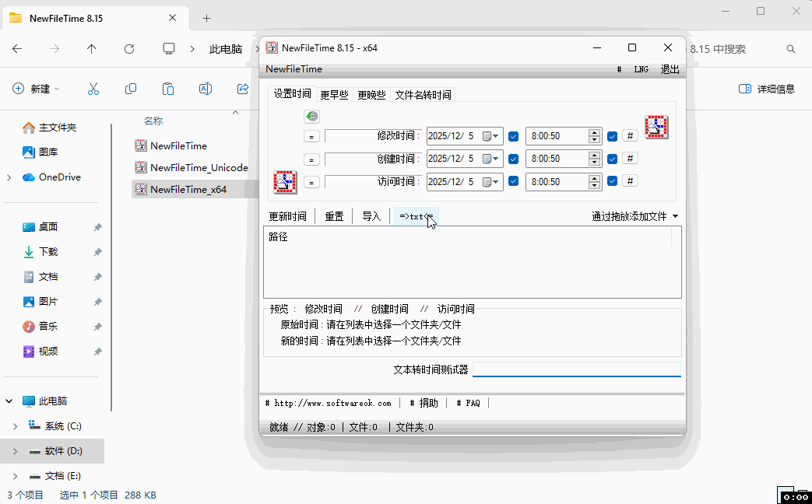
Task: Click the cut scissors icon in Explorer toolbar
Action: [93, 89]
